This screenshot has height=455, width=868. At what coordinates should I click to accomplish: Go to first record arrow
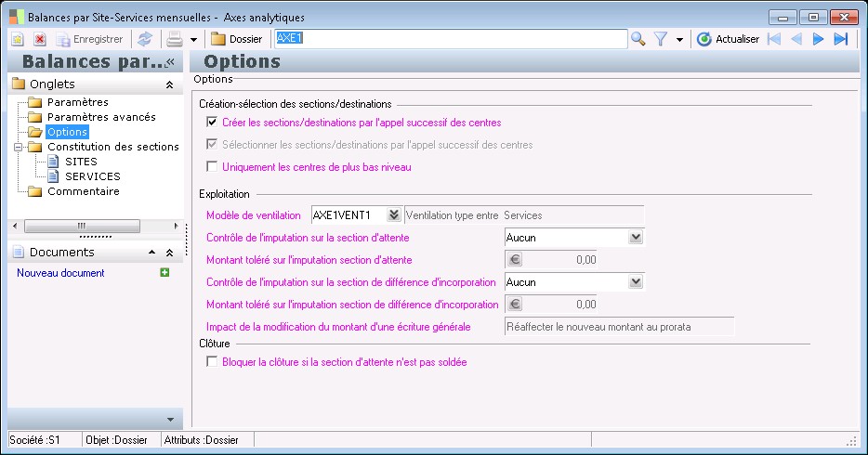774,39
